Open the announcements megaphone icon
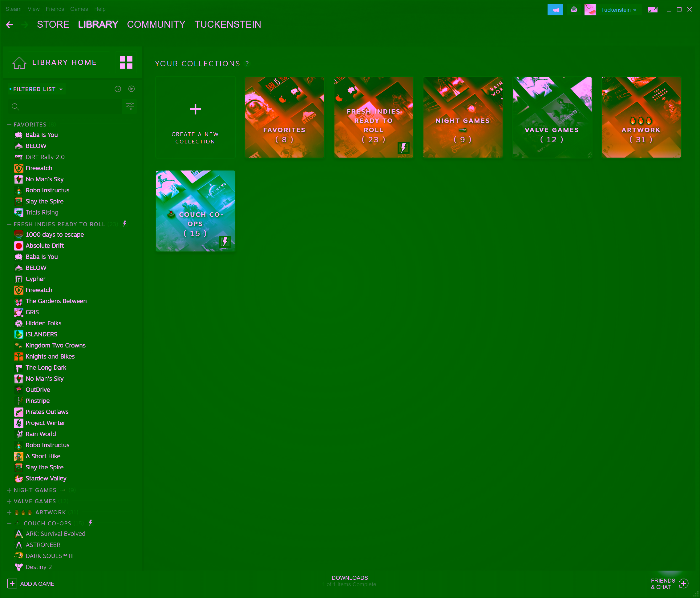 tap(555, 10)
